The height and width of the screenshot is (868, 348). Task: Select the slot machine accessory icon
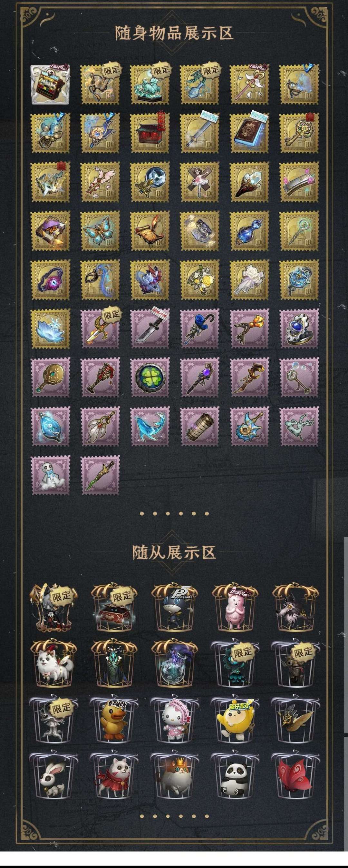click(x=51, y=84)
